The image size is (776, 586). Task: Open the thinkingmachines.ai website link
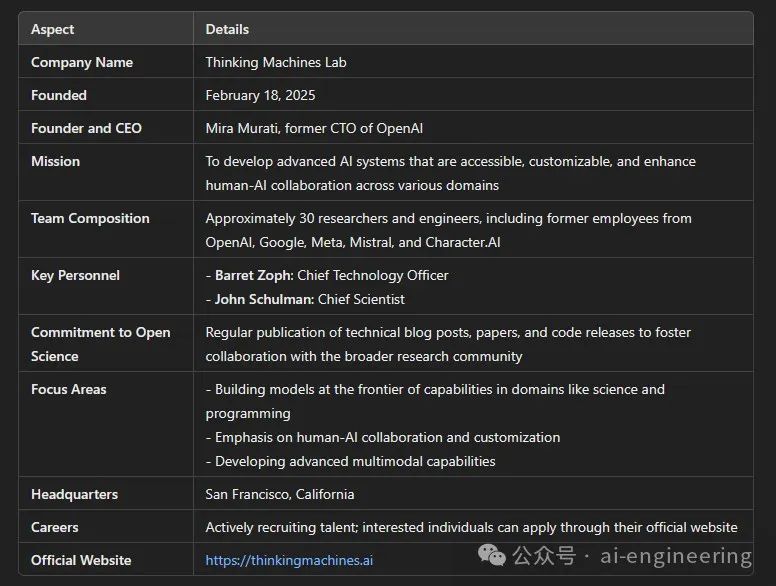(289, 560)
